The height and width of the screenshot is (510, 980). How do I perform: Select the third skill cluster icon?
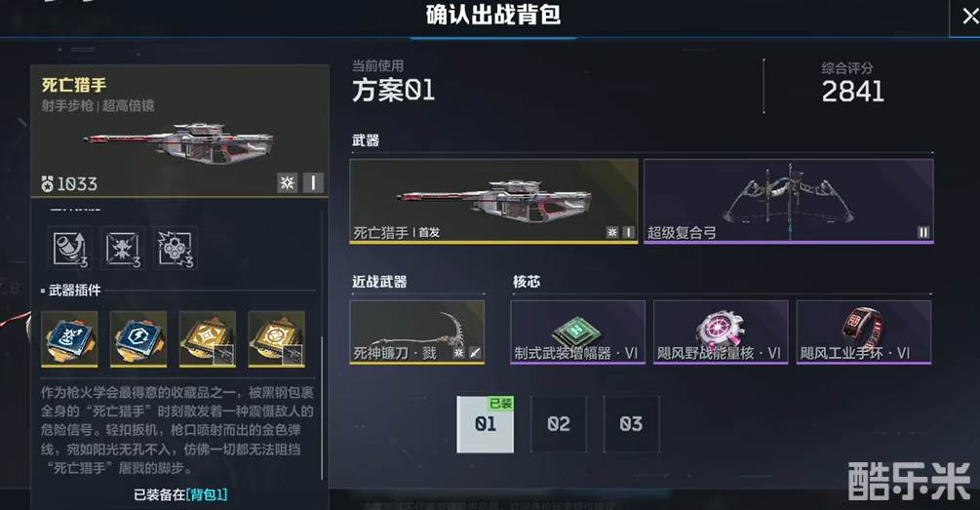[176, 249]
